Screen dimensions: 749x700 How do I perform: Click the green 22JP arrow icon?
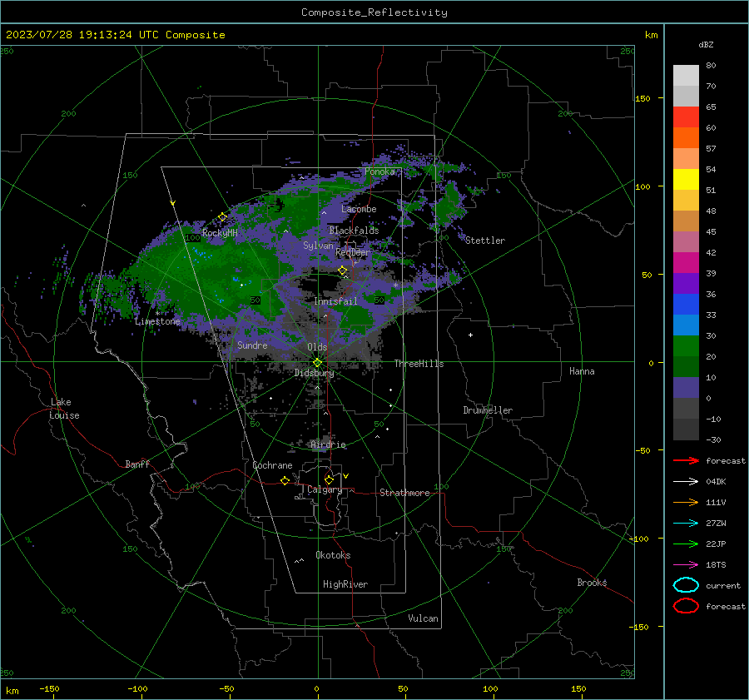[686, 544]
